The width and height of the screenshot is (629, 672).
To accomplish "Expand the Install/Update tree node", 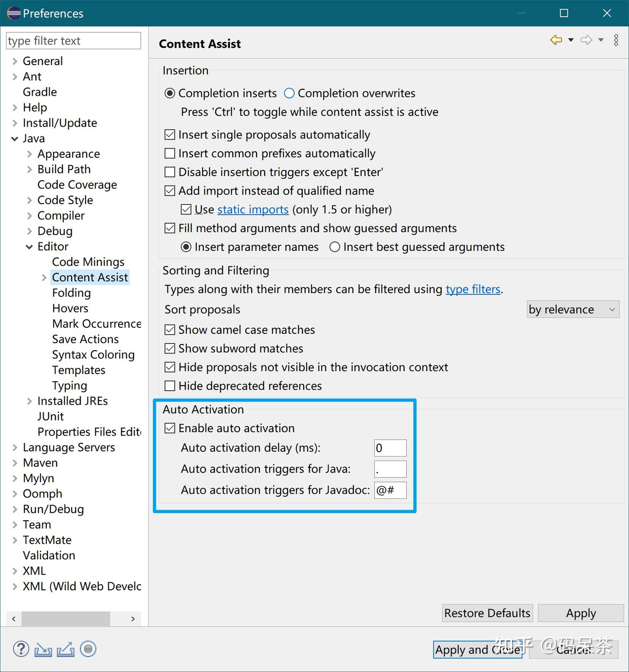I will [x=15, y=123].
